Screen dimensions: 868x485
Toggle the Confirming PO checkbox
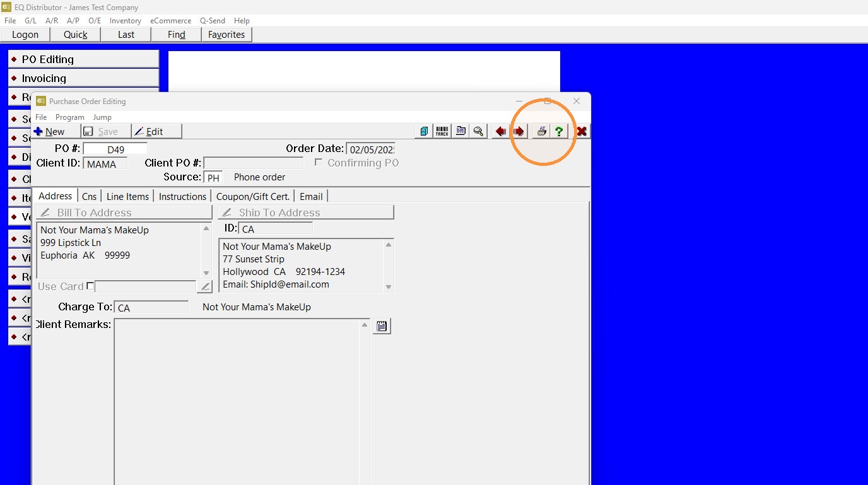[319, 163]
